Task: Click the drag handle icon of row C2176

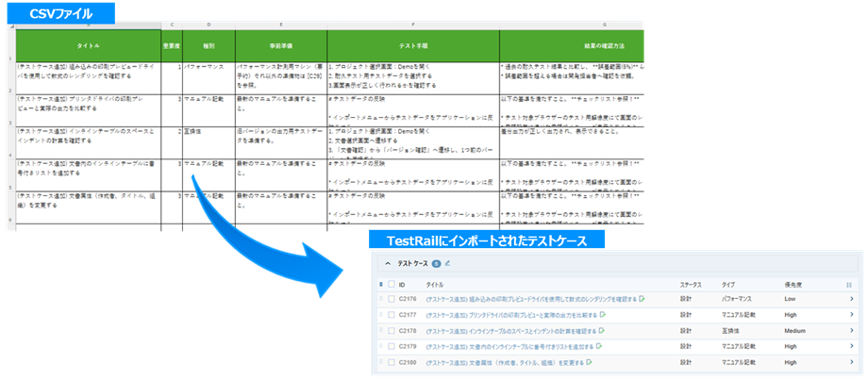Action: point(381,299)
